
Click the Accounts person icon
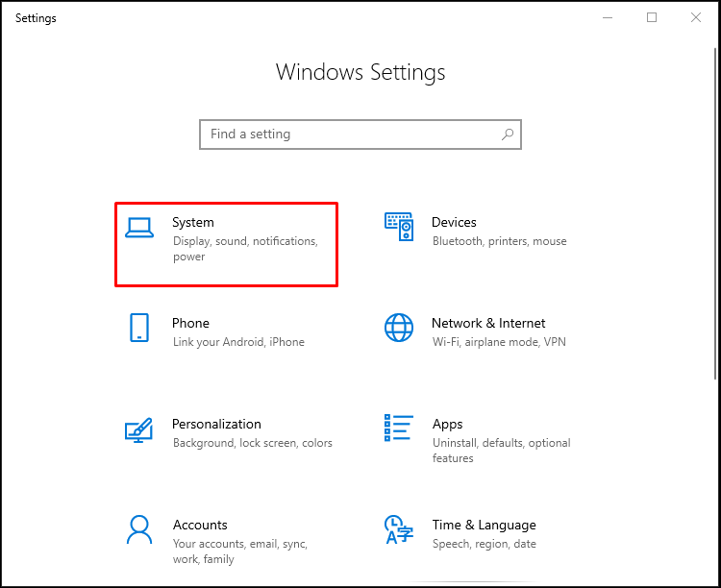pos(139,529)
